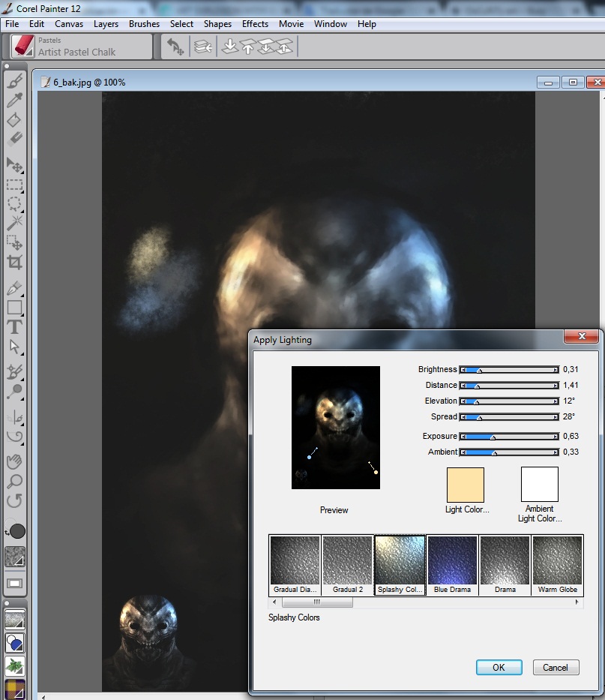
Task: Click the Elevation slider track
Action: tap(509, 401)
